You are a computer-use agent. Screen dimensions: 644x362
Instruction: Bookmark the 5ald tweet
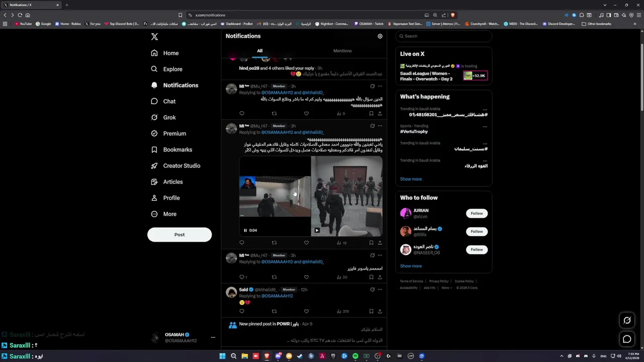(x=371, y=311)
